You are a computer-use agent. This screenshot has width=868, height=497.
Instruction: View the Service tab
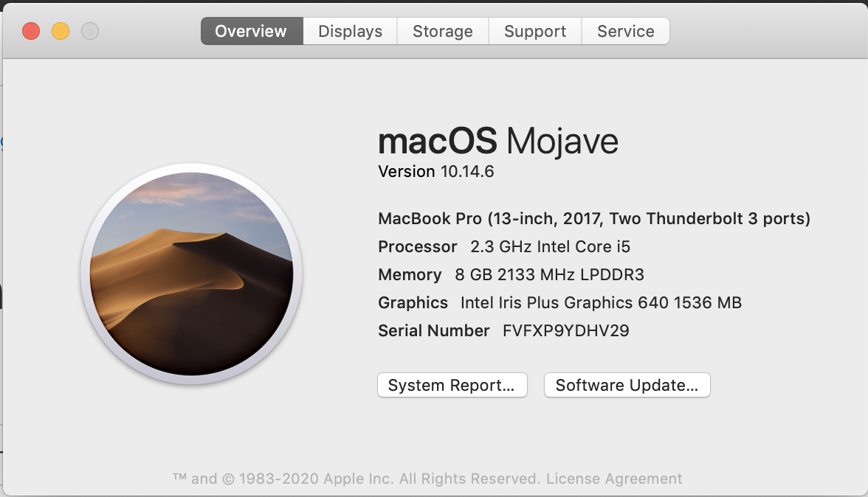click(x=625, y=31)
